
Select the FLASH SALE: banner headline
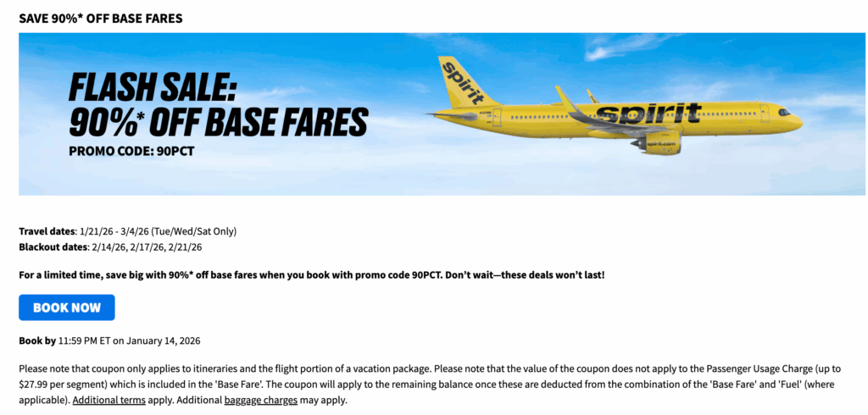point(152,86)
